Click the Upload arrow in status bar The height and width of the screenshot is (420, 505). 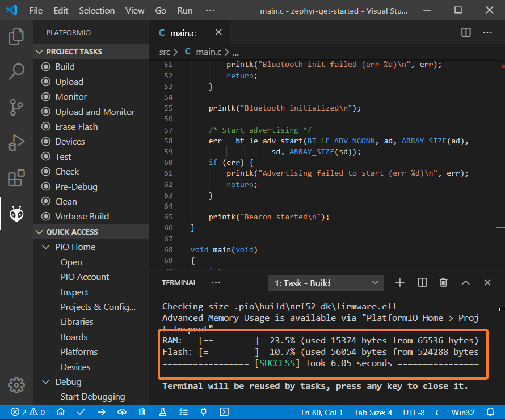pos(102,412)
